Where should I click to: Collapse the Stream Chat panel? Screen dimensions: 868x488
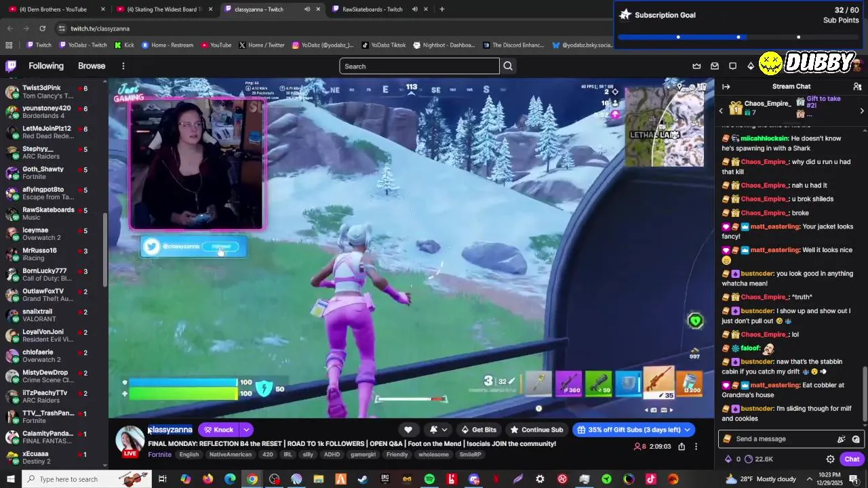pyautogui.click(x=726, y=87)
